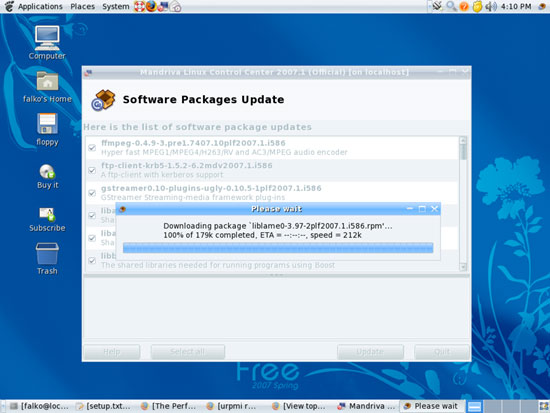Click the rightmost icon in top panel
The image size is (550, 413).
(542, 7)
